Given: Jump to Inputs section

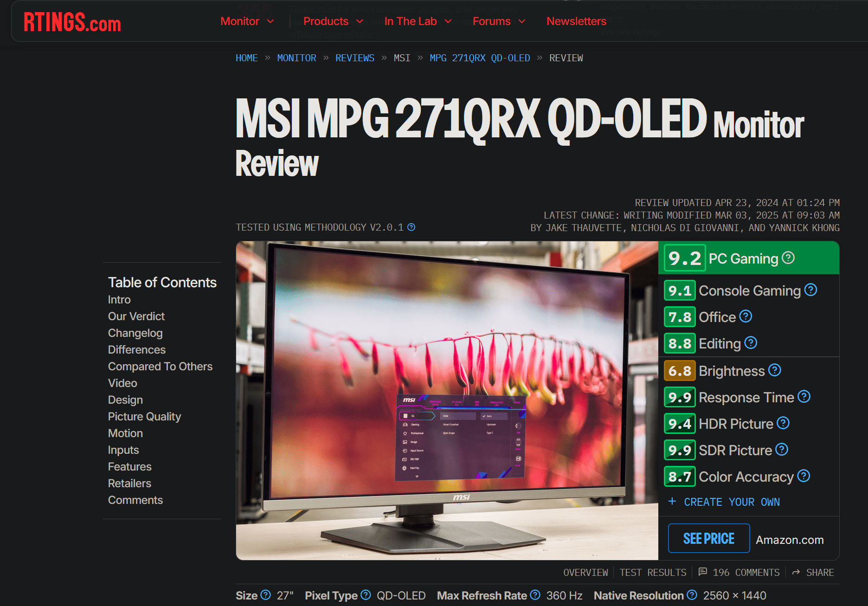Looking at the screenshot, I should (123, 450).
